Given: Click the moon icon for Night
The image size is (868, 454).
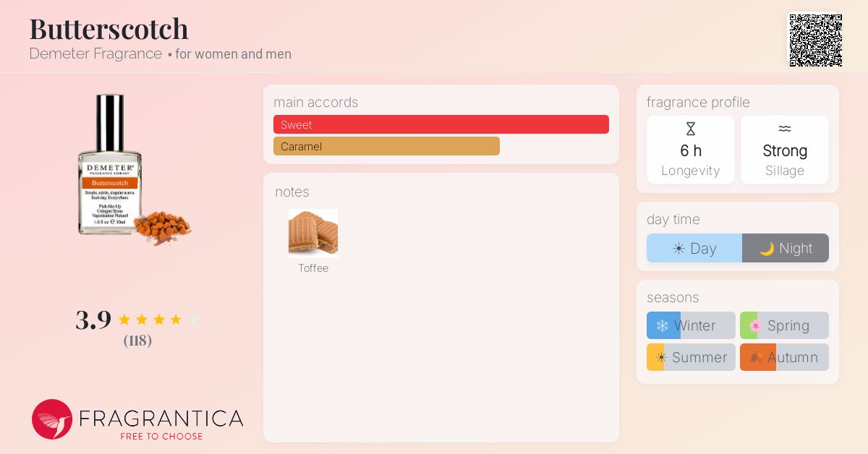Looking at the screenshot, I should [767, 249].
